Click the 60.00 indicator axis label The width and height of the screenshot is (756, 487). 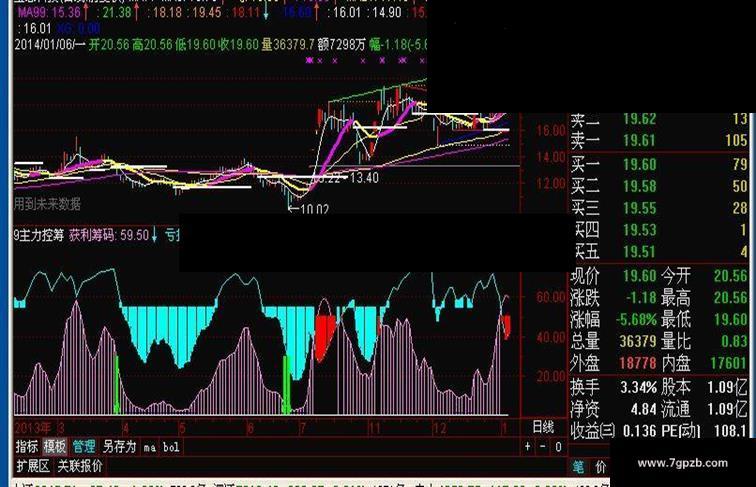tap(551, 297)
